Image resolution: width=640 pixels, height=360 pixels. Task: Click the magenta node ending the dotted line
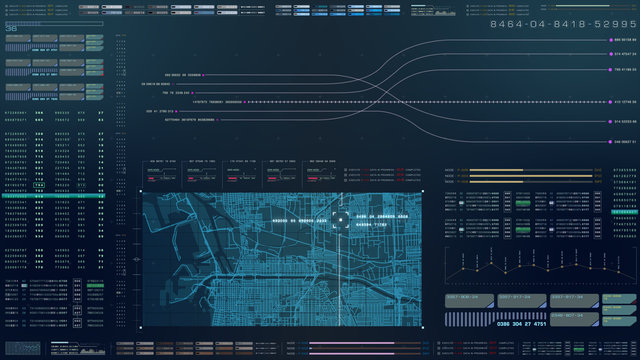(x=610, y=102)
